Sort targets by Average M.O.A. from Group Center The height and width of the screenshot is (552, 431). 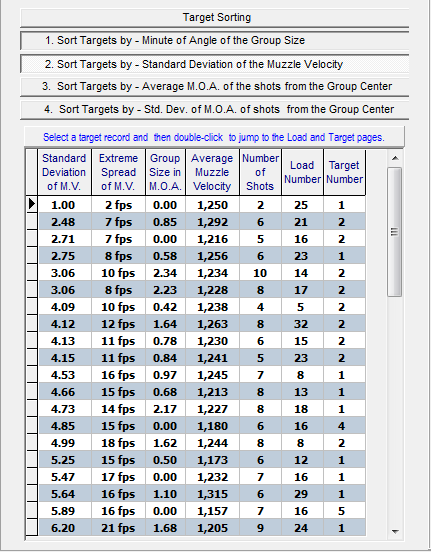point(215,87)
